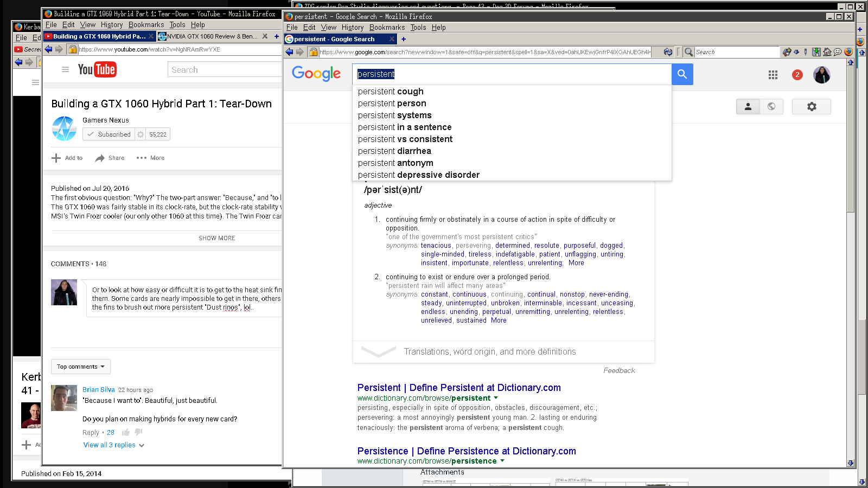Image resolution: width=868 pixels, height=488 pixels.
Task: Open Google search settings gear
Action: click(x=812, y=107)
